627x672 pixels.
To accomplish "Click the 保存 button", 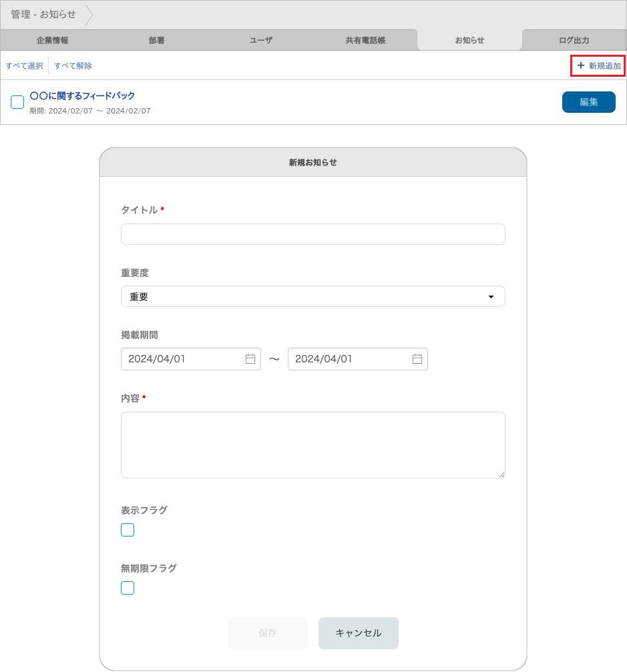I will (x=267, y=633).
